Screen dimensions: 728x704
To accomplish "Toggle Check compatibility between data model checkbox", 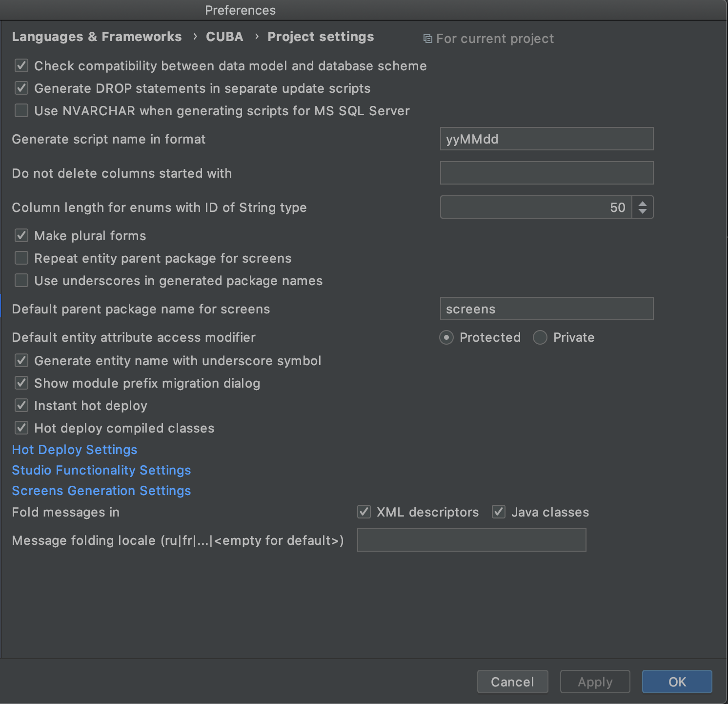I will [x=21, y=65].
